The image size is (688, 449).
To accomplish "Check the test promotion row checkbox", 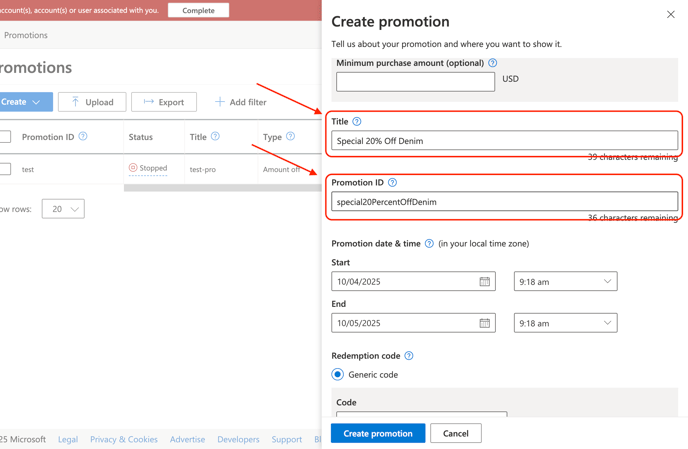I will (x=5, y=169).
